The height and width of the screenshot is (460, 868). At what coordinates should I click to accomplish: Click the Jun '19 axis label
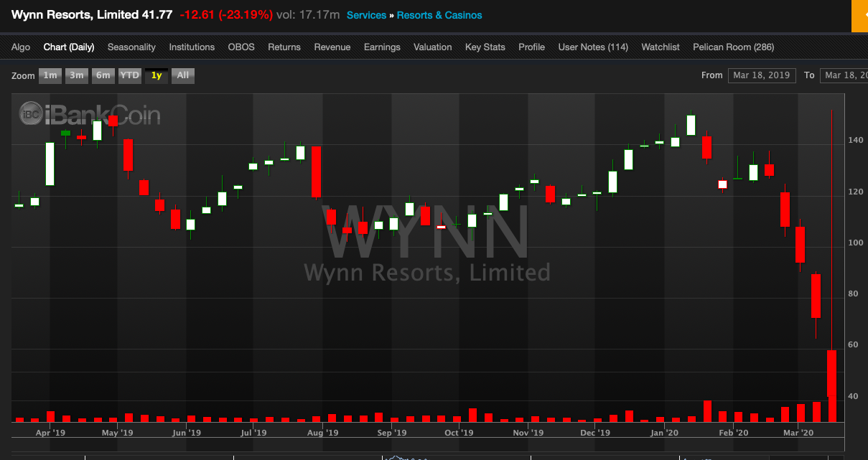click(x=187, y=433)
